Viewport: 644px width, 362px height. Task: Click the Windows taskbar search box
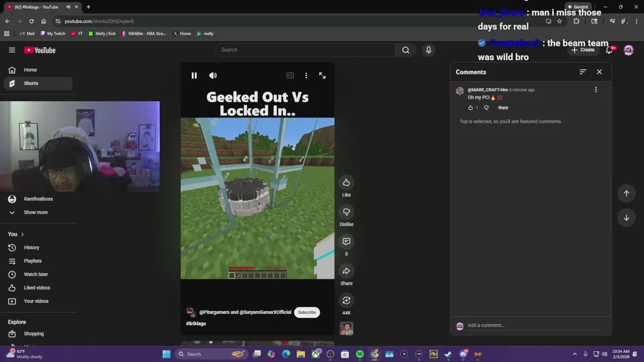pyautogui.click(x=211, y=354)
